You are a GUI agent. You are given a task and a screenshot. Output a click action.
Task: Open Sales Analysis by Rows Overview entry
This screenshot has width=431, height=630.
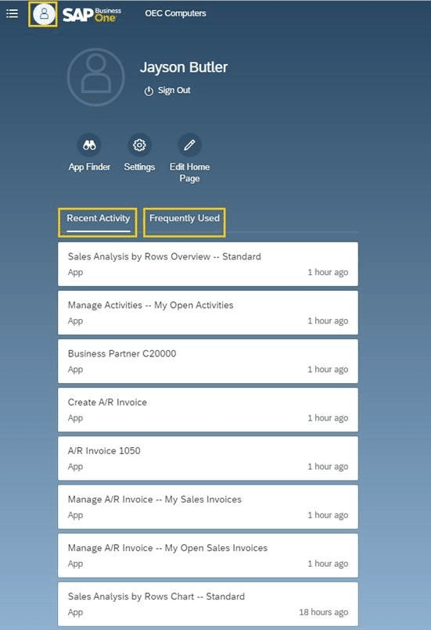(208, 264)
